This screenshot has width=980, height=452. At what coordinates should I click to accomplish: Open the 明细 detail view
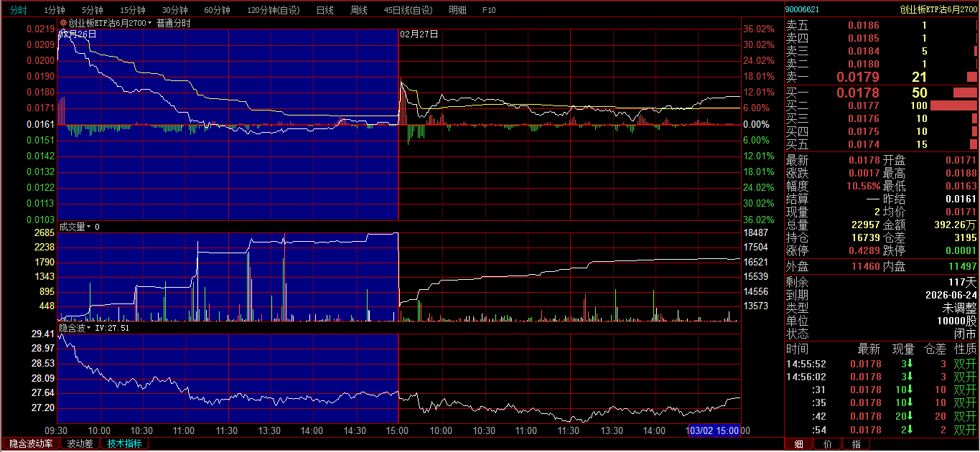coord(457,10)
